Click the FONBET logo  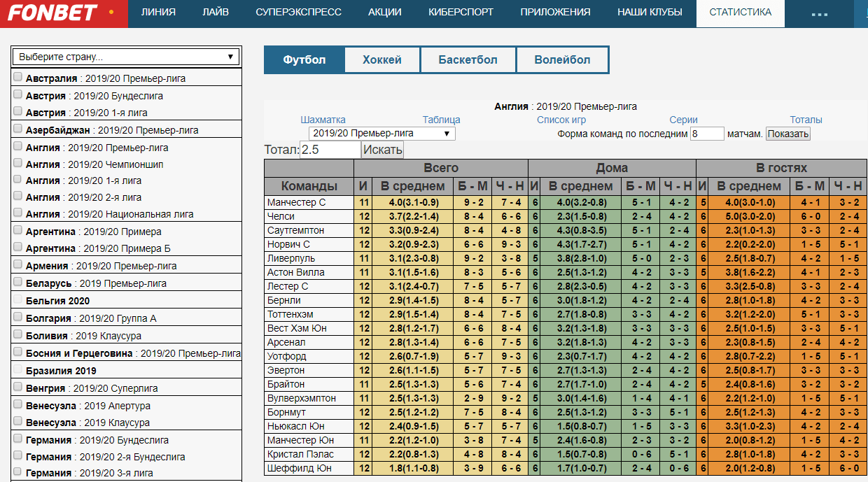point(52,13)
